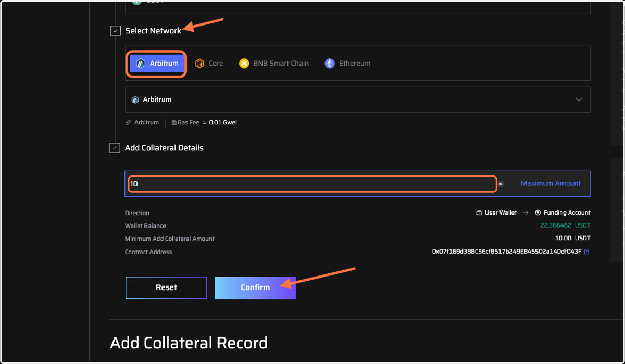Click the Wallet Balance label
The height and width of the screenshot is (364, 625).
[x=145, y=226]
